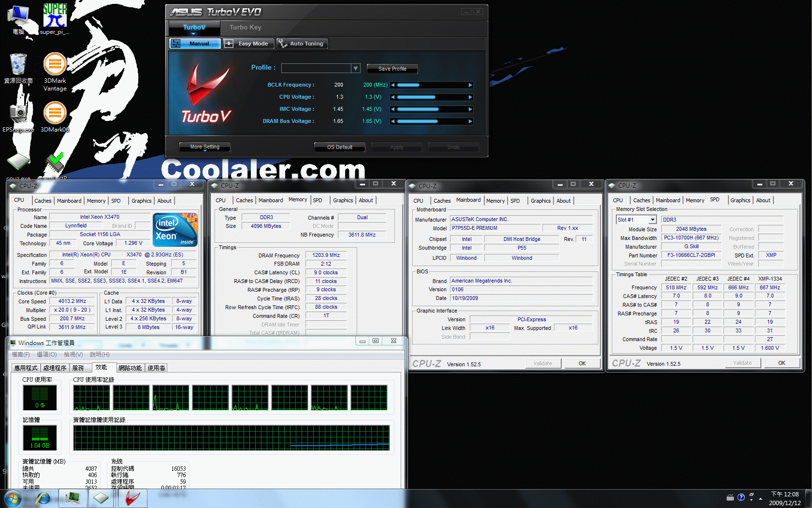Show hidden system tray icons arrow

[x=760, y=498]
